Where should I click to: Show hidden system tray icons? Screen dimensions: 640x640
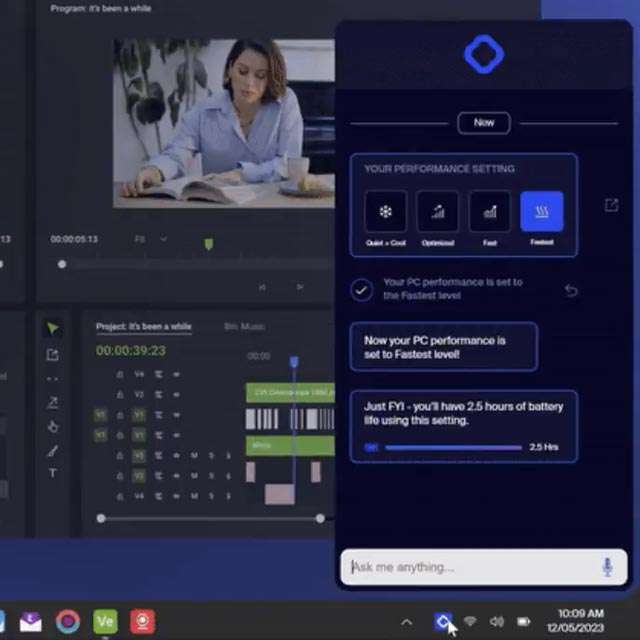point(407,622)
